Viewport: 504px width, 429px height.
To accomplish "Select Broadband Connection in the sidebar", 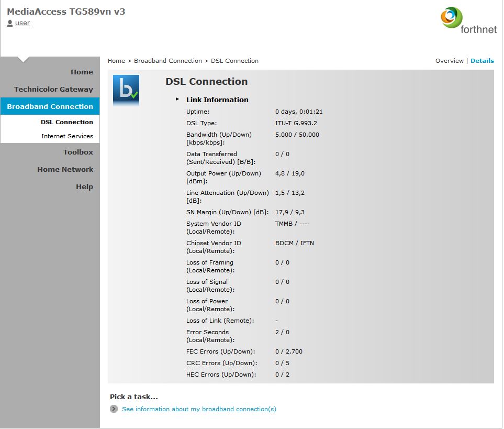I will coord(50,106).
